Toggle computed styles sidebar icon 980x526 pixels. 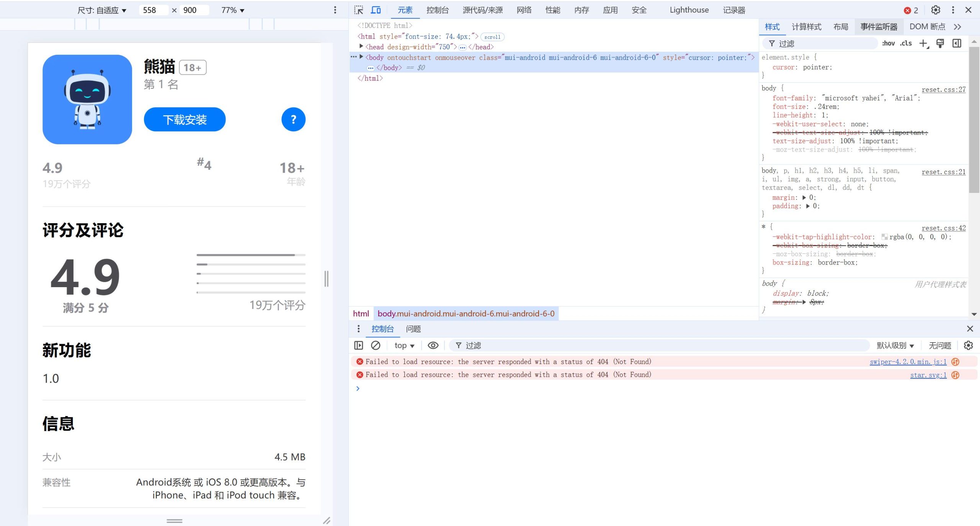click(957, 43)
